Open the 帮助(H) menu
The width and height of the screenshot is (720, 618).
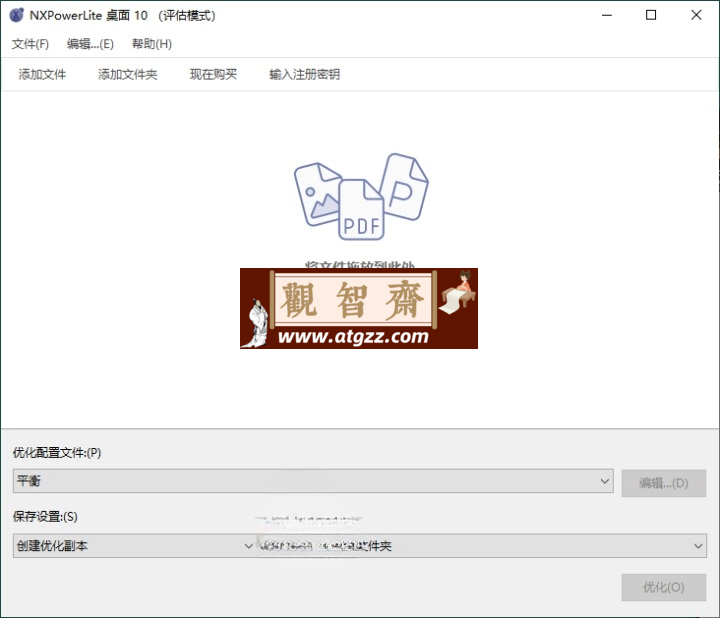(x=152, y=44)
